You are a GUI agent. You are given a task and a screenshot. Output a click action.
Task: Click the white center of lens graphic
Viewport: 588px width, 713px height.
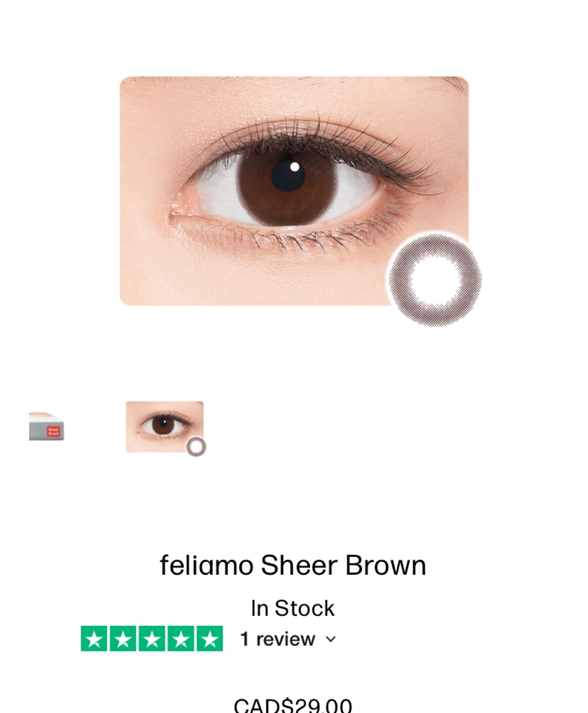pyautogui.click(x=435, y=280)
